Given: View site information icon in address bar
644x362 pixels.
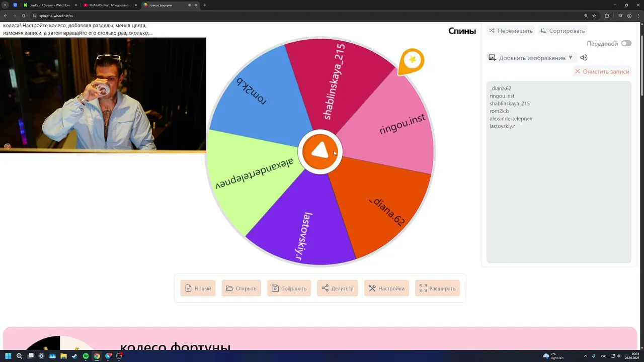Looking at the screenshot, I should click(34, 16).
